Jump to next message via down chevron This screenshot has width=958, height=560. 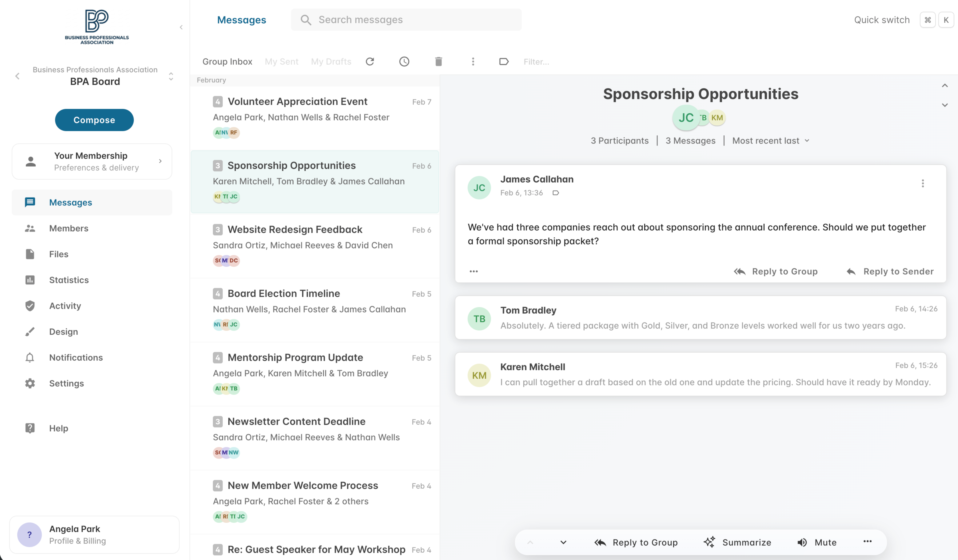563,542
